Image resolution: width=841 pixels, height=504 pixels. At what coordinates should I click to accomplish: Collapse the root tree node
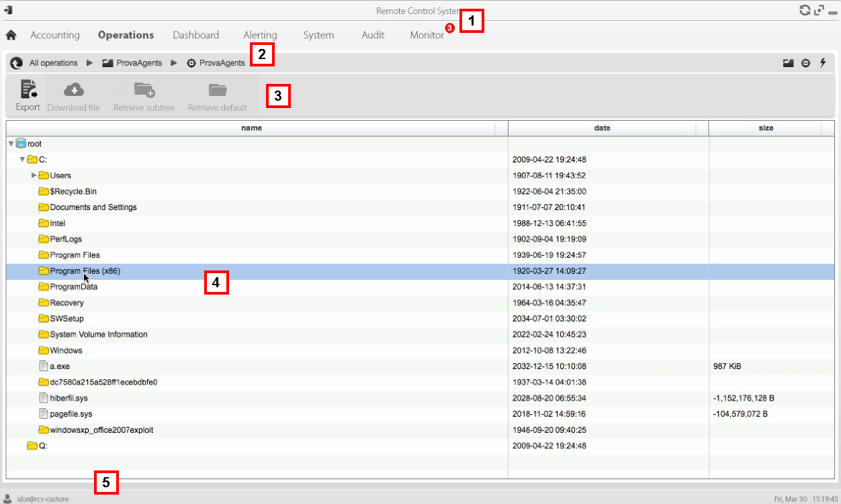(x=11, y=144)
